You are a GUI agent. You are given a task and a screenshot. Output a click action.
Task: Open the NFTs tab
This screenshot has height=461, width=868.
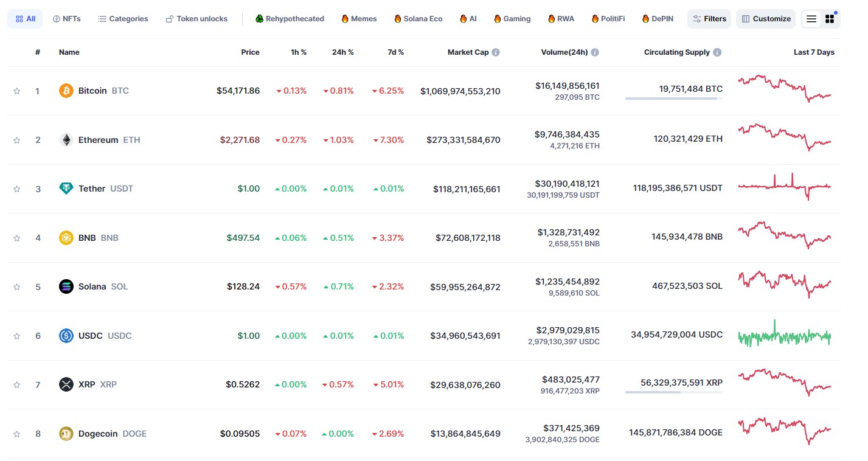pyautogui.click(x=66, y=19)
